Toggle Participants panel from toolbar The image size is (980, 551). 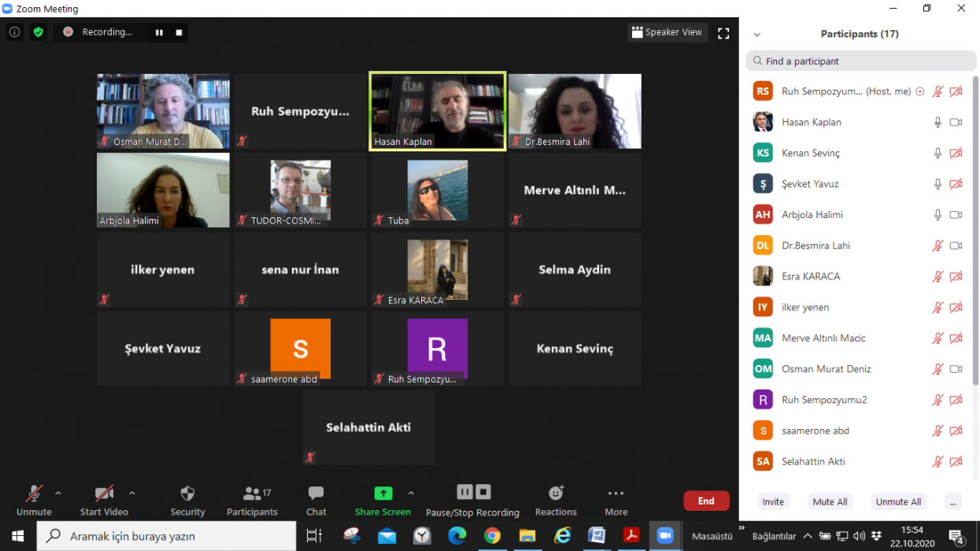pos(252,501)
